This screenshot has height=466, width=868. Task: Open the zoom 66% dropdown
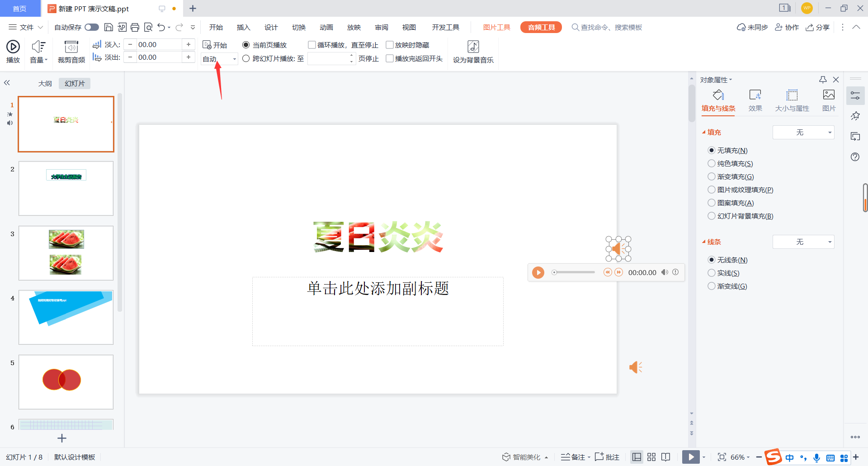740,457
